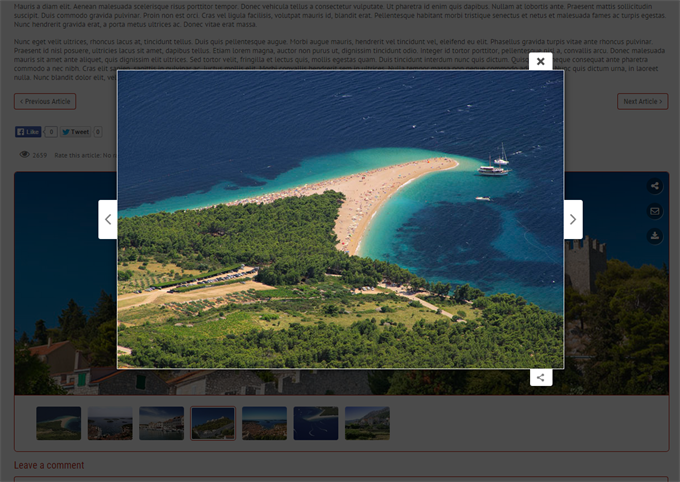Click the Facebook like count 0
Viewport: 680px width, 482px height.
pos(51,132)
